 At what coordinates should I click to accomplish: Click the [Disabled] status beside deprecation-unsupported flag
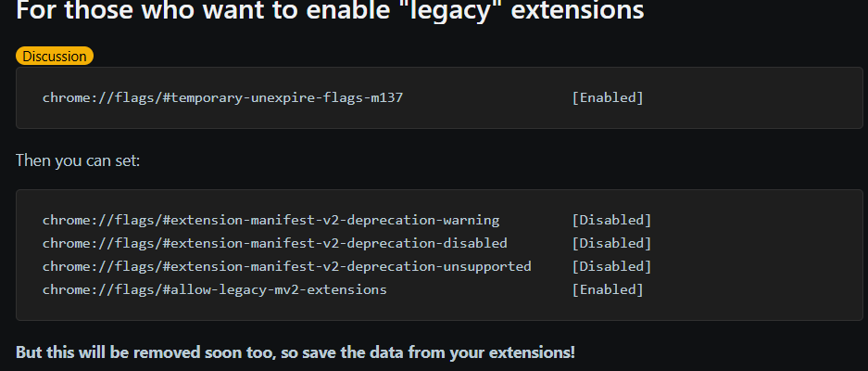[x=611, y=267]
